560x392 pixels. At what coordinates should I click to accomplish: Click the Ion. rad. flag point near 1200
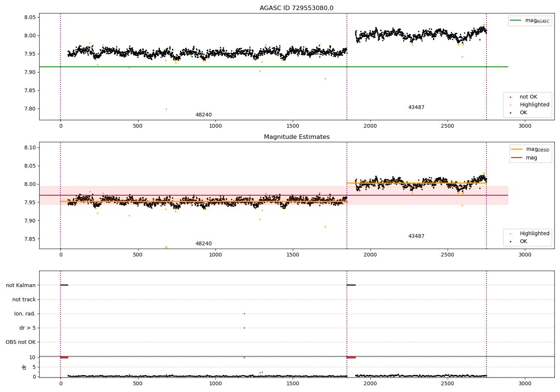click(x=244, y=314)
